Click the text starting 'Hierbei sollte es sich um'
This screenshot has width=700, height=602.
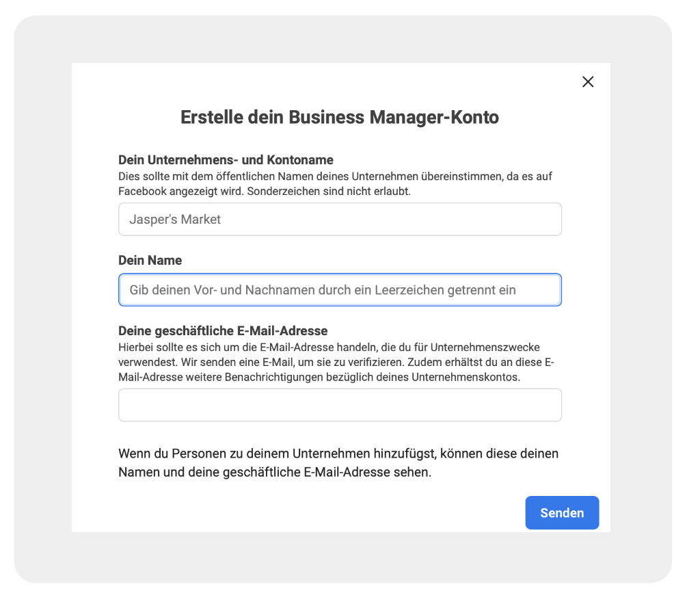pos(336,362)
